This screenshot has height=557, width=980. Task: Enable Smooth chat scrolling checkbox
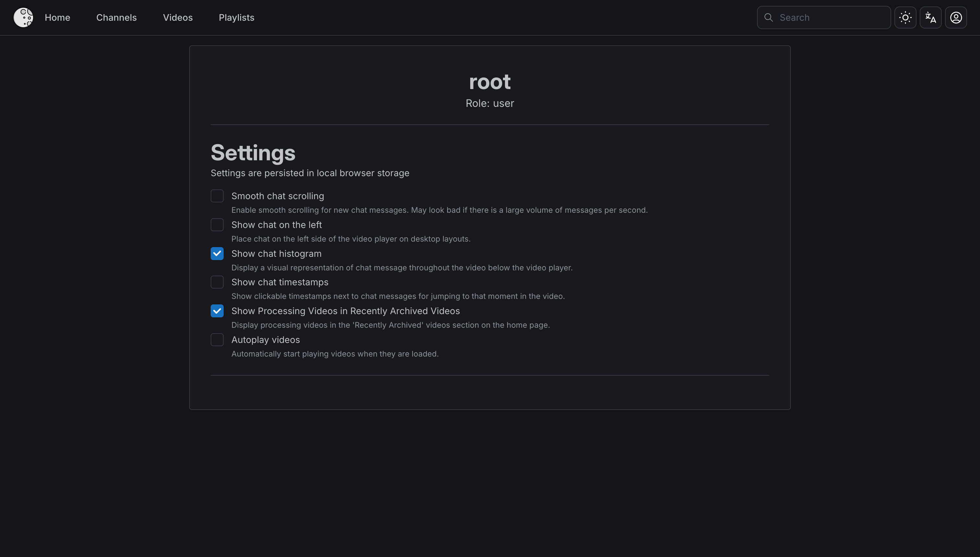click(217, 196)
